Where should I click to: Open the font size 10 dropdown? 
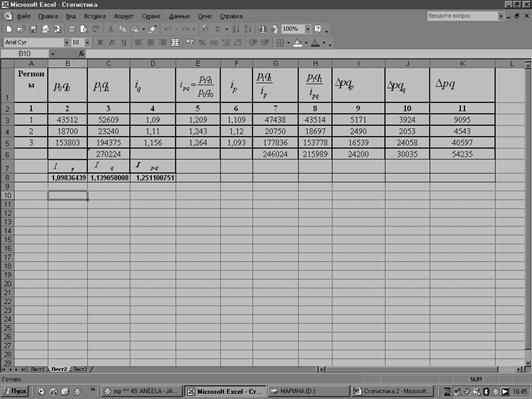coord(88,42)
